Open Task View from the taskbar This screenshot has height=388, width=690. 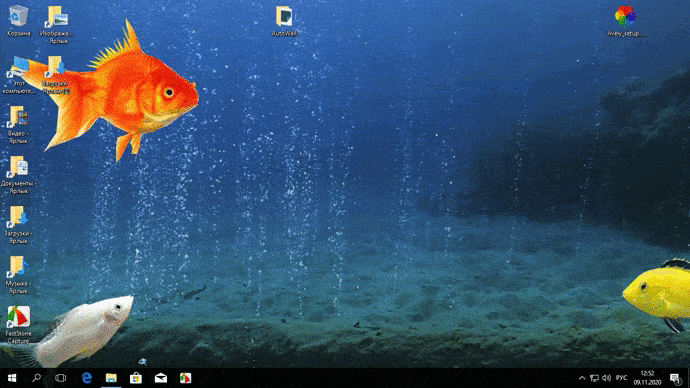point(61,378)
